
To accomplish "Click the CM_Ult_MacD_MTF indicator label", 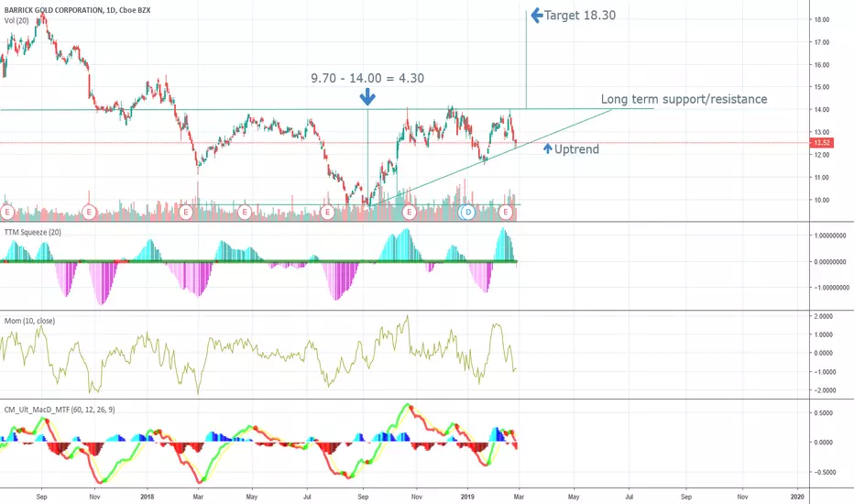I will (60, 410).
